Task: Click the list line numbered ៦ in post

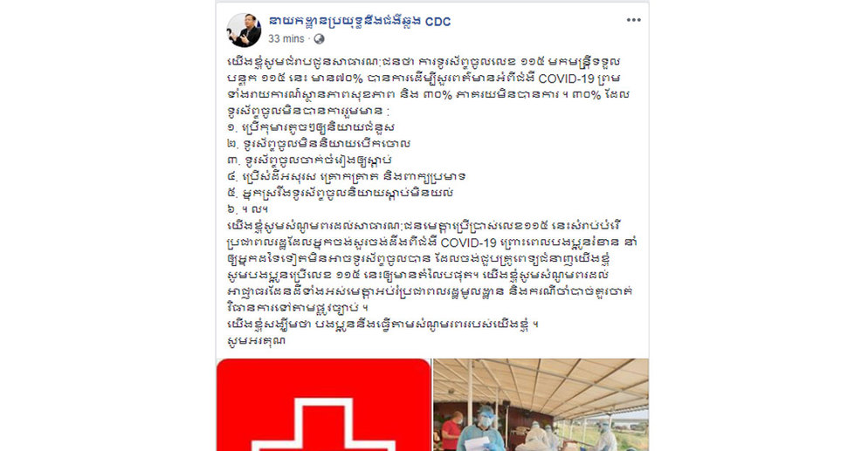Action: pos(247,208)
